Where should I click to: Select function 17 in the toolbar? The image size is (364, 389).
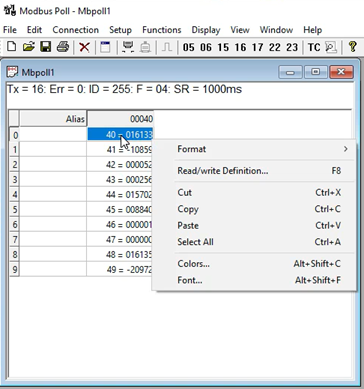[x=258, y=47]
